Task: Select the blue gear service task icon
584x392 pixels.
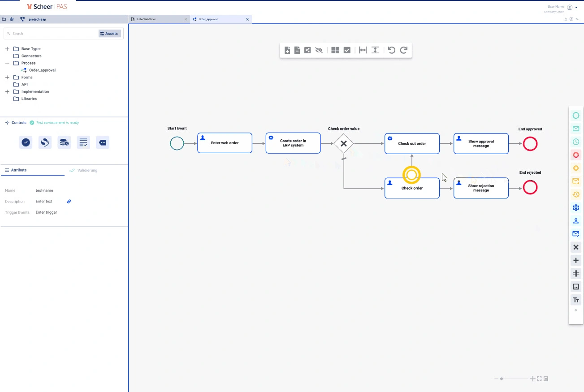Action: click(576, 207)
